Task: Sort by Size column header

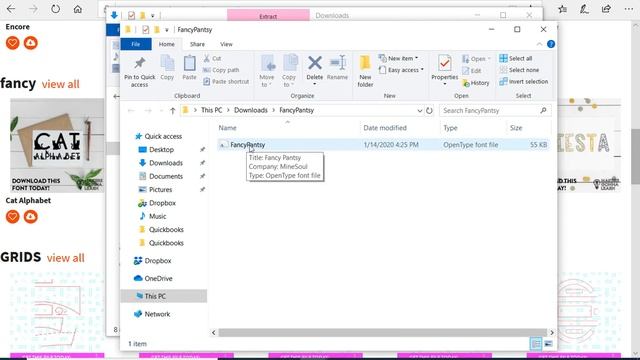Action: click(516, 128)
